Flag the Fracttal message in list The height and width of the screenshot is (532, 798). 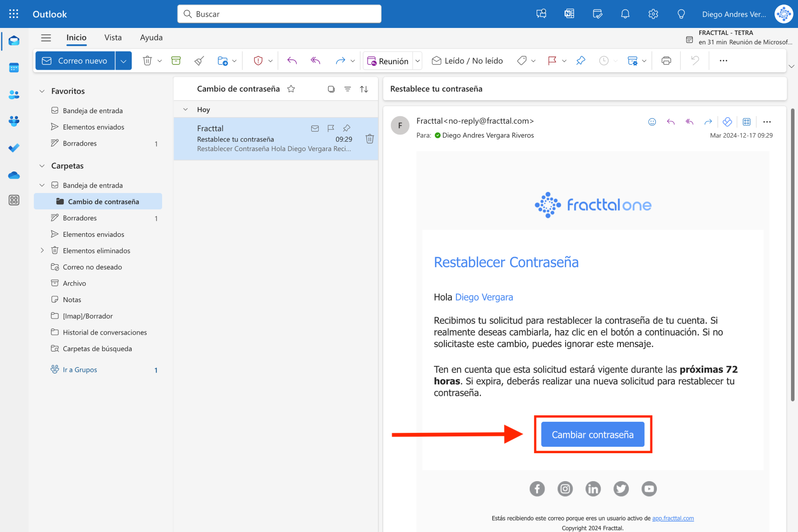(331, 128)
